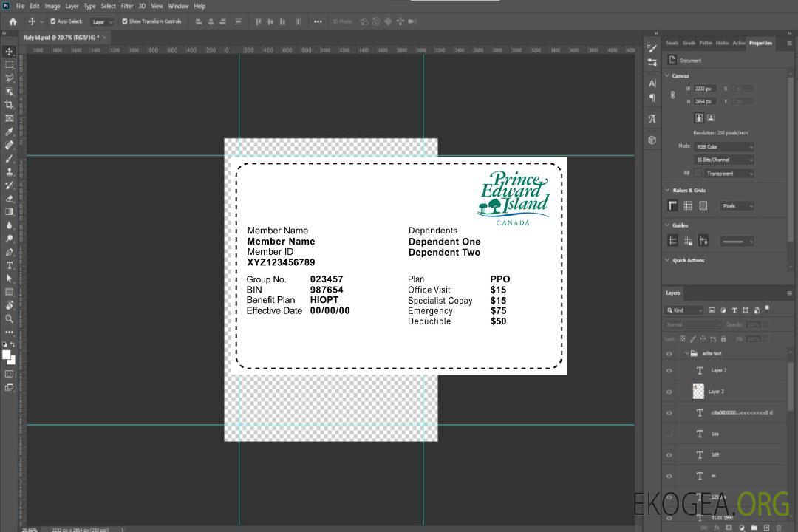Collapse the Canvas section in Properties
The width and height of the screenshot is (798, 532).
[667, 75]
